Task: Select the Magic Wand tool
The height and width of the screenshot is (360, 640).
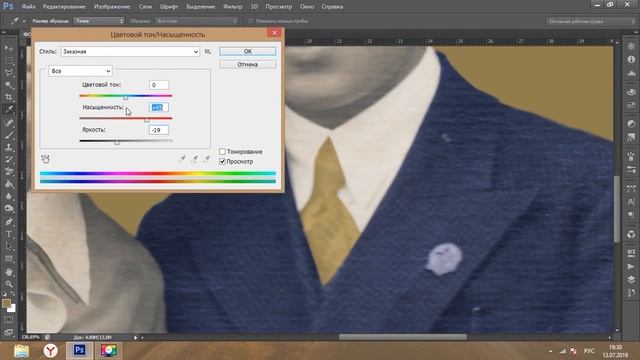Action: coord(9,85)
